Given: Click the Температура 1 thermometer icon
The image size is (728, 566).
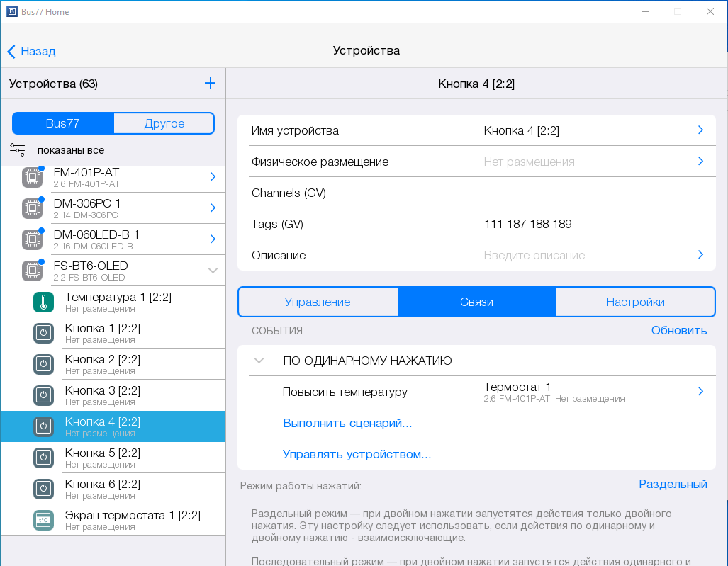Looking at the screenshot, I should (43, 302).
